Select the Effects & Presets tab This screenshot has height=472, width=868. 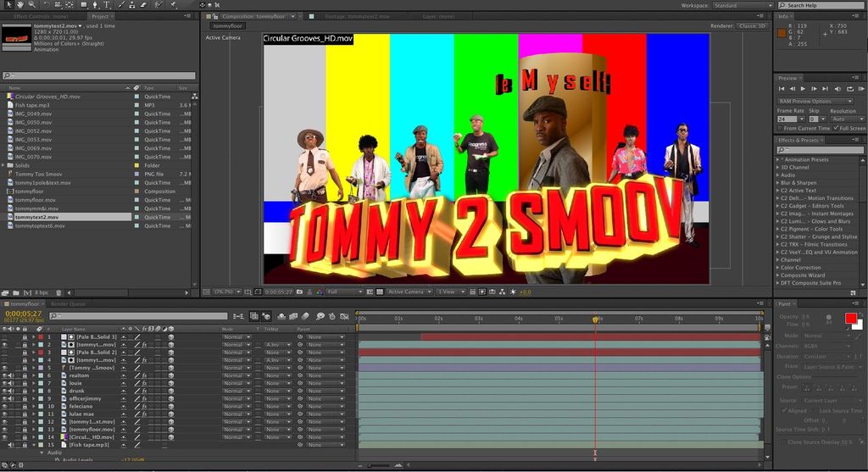798,140
